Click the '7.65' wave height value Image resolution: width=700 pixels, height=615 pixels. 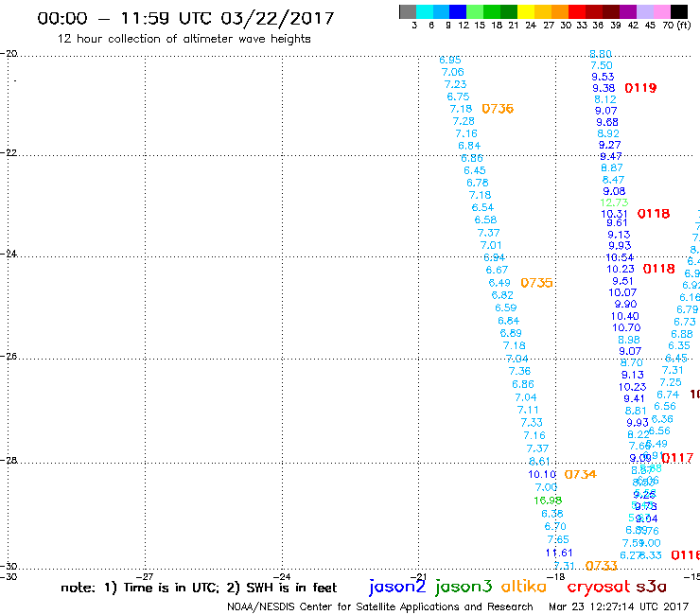tap(557, 539)
